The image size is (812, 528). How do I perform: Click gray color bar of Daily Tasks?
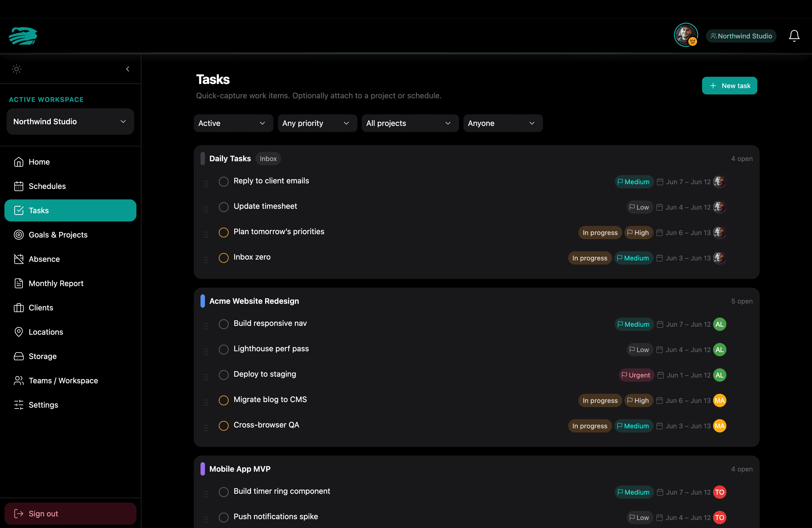(x=203, y=159)
